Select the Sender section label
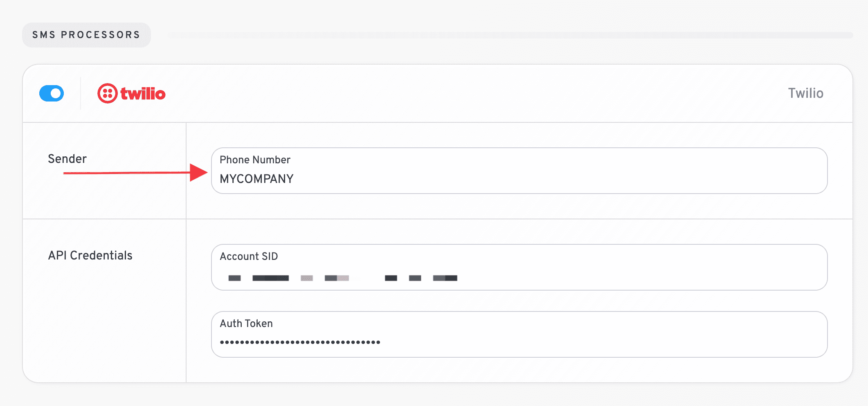Screen dimensions: 868x406 (67, 159)
